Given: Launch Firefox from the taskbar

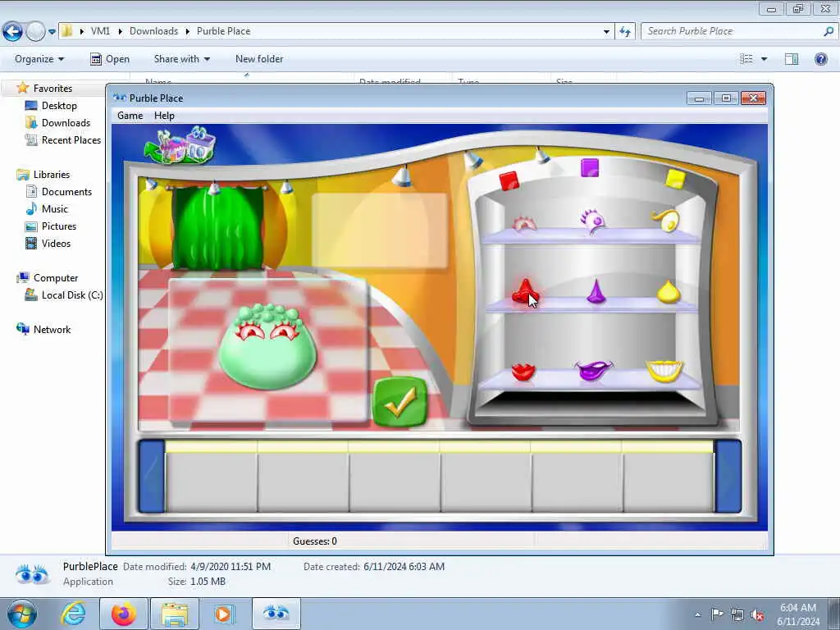Looking at the screenshot, I should click(123, 614).
